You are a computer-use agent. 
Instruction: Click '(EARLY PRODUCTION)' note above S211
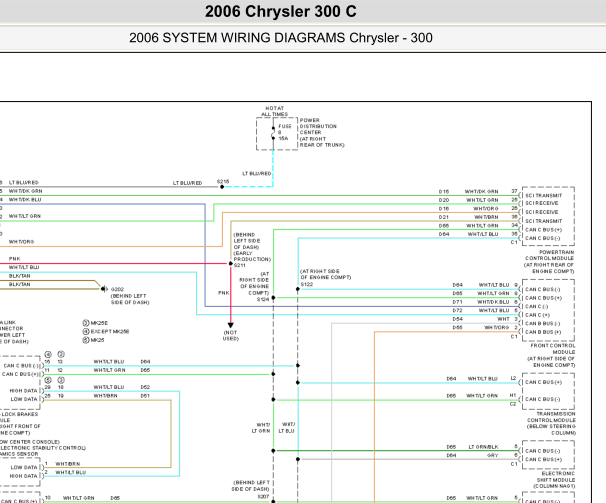[252, 256]
